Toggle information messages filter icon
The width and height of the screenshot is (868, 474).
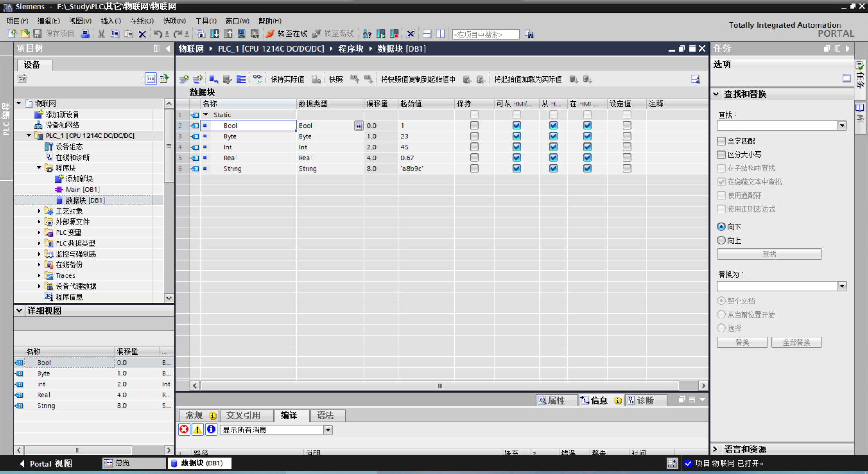pos(211,429)
